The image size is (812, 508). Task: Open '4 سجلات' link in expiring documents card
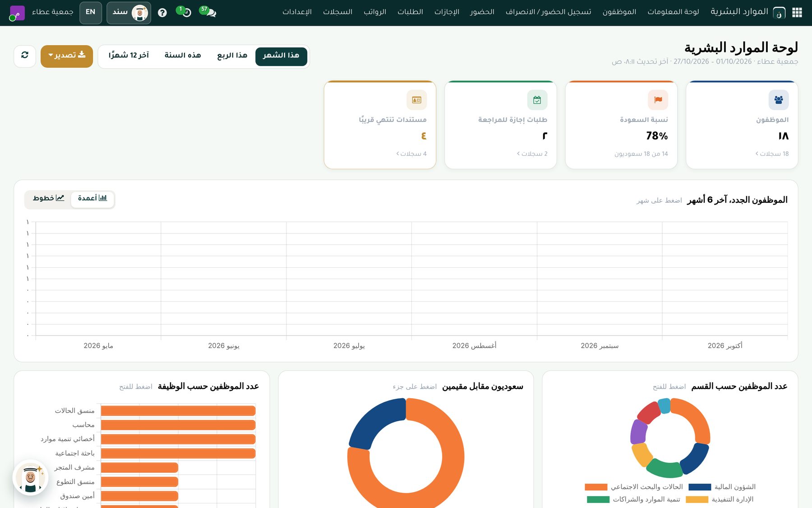point(411,154)
